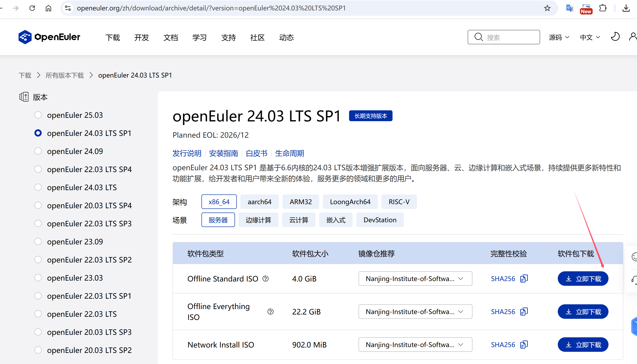Open the 安装指南 install guide link
The image size is (637, 364).
pyautogui.click(x=223, y=153)
